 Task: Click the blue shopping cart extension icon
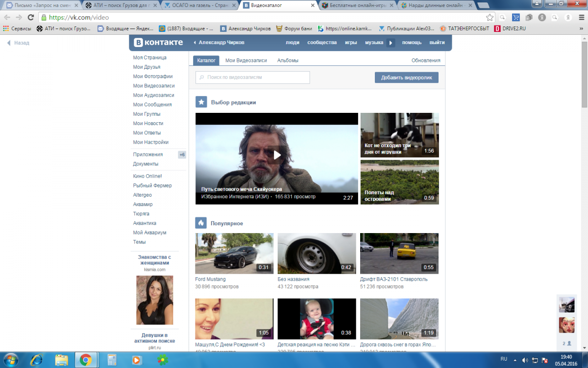click(x=516, y=17)
